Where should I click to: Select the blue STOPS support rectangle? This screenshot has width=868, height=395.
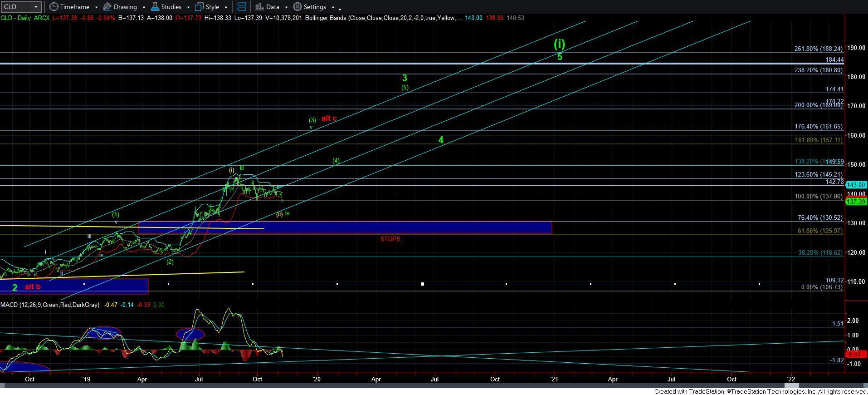[x=345, y=227]
